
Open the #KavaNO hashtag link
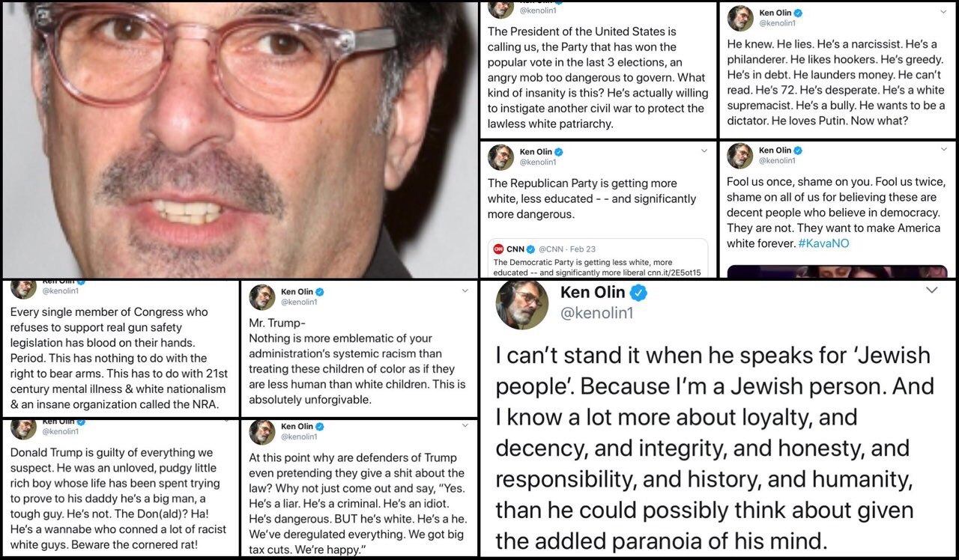823,243
